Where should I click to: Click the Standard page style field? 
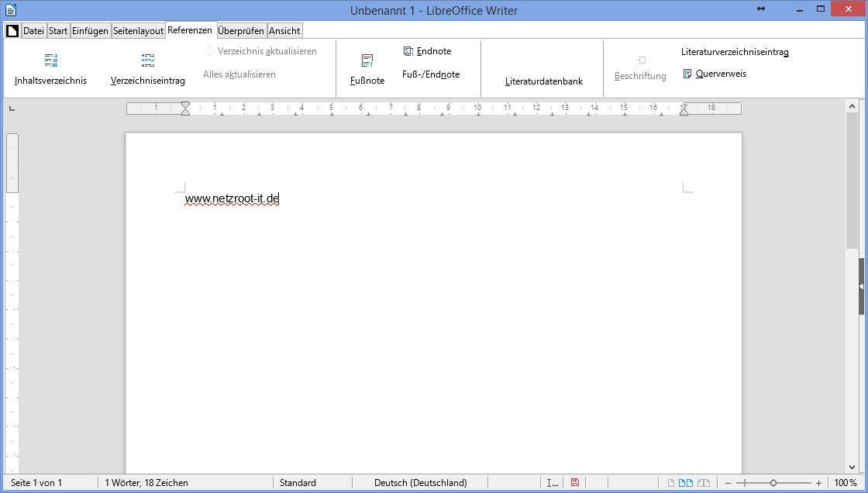click(x=298, y=482)
